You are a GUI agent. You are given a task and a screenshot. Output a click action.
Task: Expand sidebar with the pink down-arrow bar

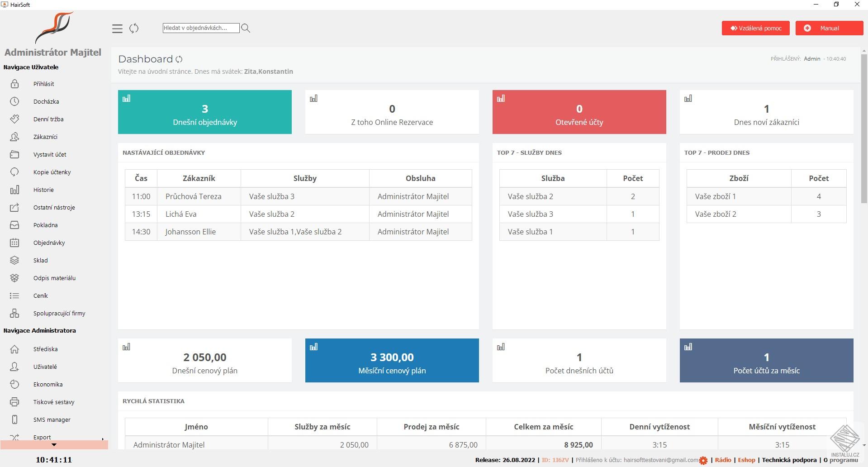[x=54, y=445]
